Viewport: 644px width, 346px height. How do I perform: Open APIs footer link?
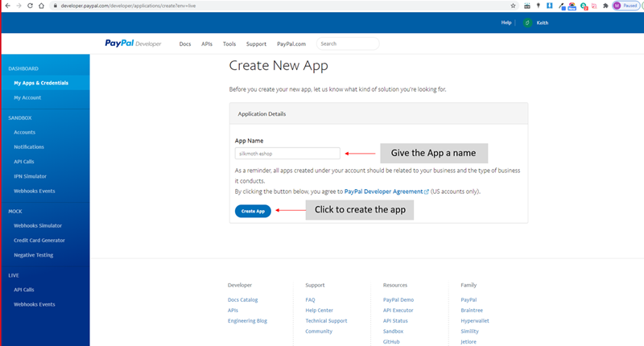coord(233,311)
